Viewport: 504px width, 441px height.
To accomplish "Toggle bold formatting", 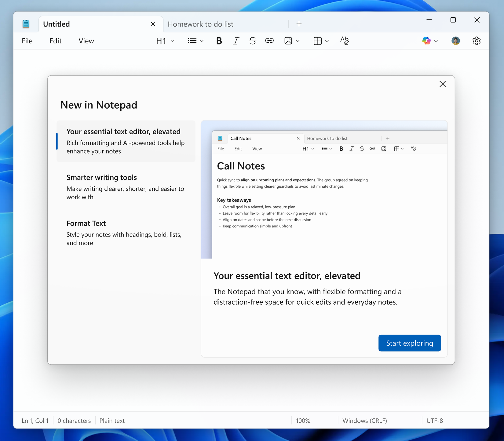I will [219, 41].
